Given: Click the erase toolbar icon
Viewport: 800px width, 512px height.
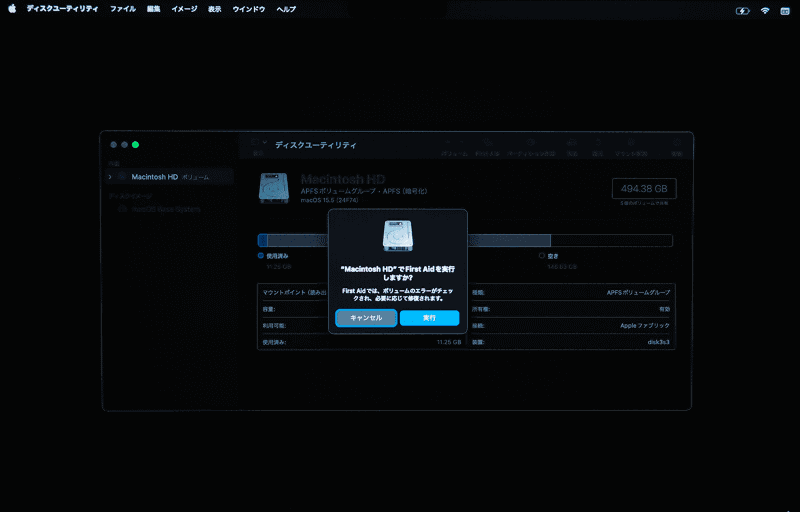Looking at the screenshot, I should tap(572, 143).
